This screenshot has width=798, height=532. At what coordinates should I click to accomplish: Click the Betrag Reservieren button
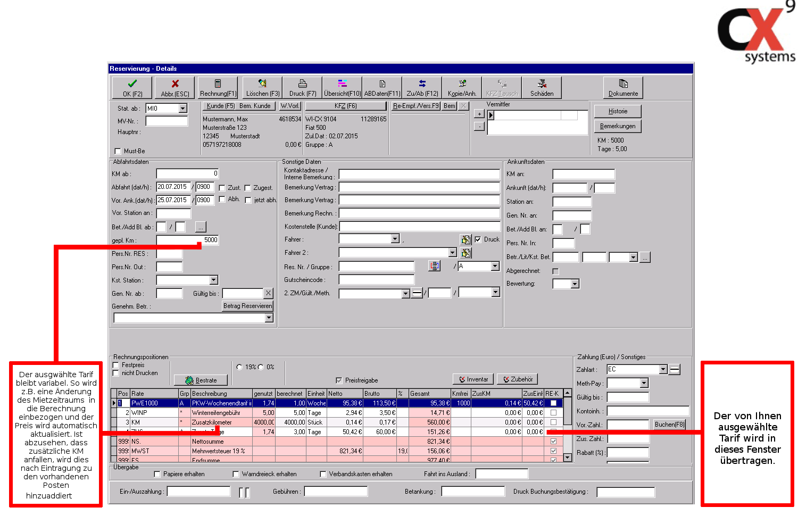pyautogui.click(x=247, y=306)
